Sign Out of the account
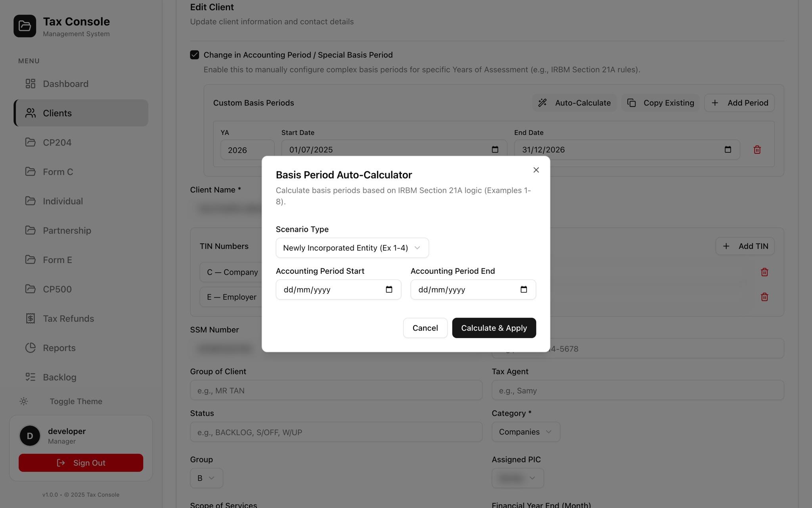812x508 pixels. (x=81, y=463)
